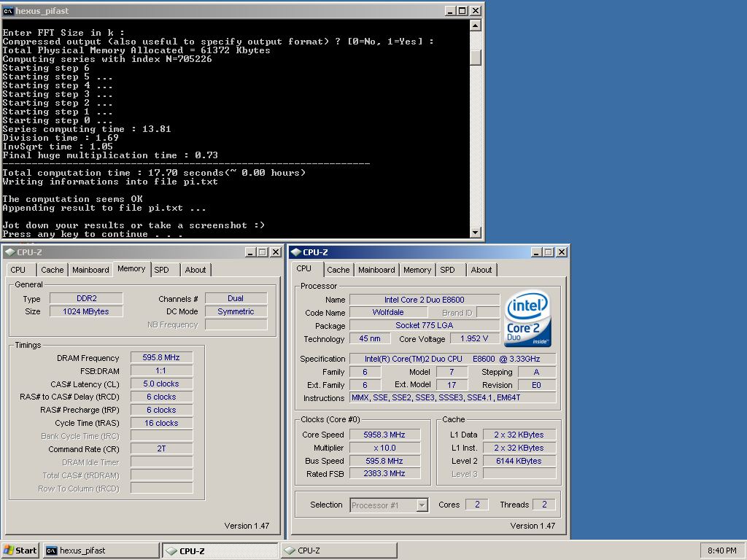Click the Bus Speed value 595.8 MHz
747x560 pixels.
[385, 461]
